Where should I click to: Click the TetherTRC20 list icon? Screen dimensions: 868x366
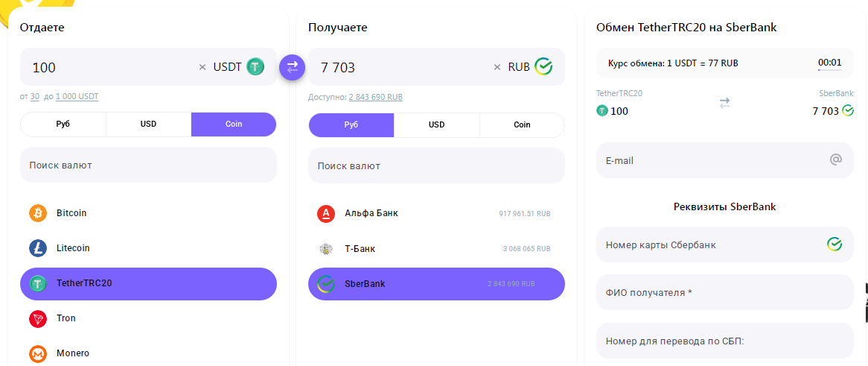38,284
